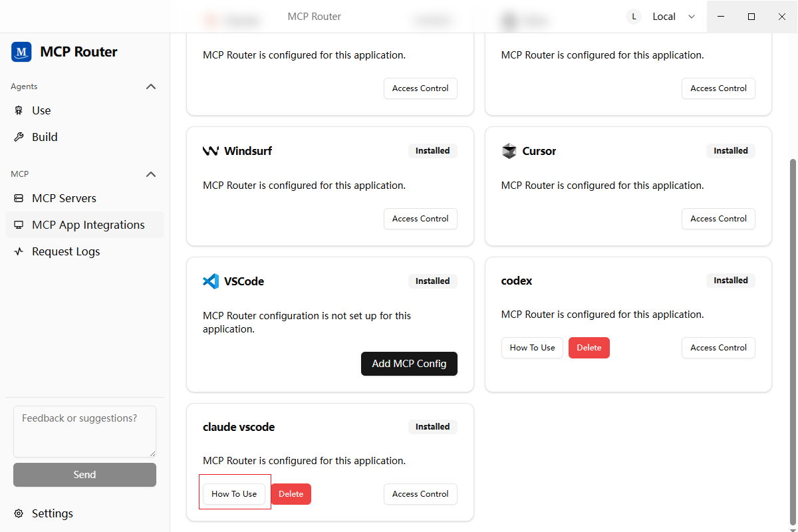Go to Request Logs page
798x532 pixels.
(66, 251)
